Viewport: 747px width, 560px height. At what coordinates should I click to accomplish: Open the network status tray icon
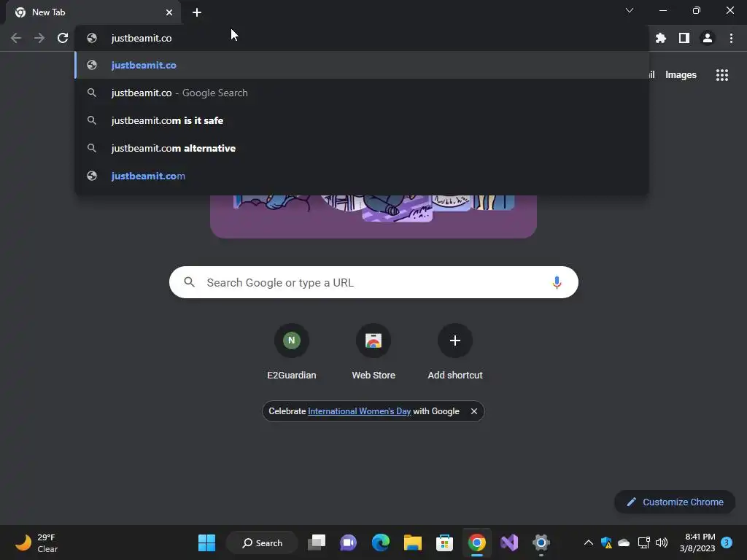[x=643, y=542]
